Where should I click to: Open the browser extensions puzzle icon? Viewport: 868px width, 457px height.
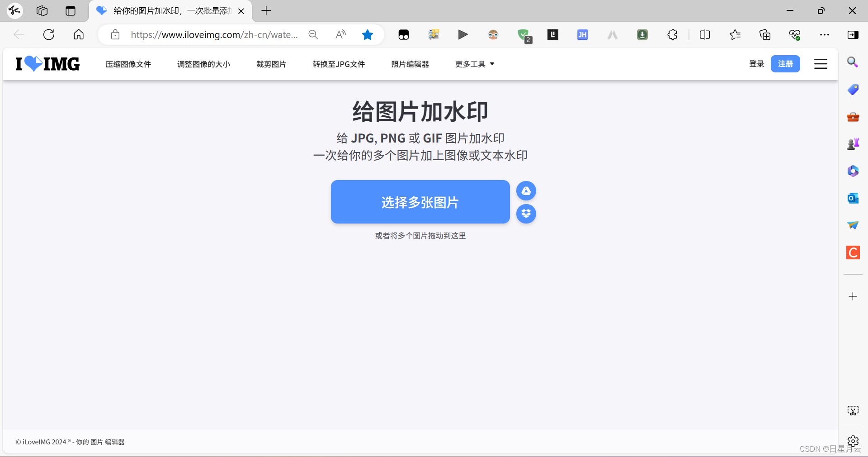coord(672,34)
